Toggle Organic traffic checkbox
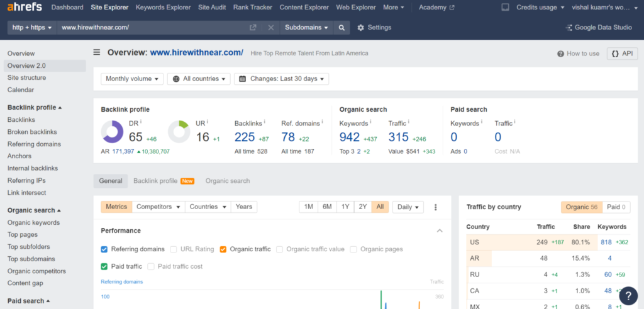 pos(223,249)
